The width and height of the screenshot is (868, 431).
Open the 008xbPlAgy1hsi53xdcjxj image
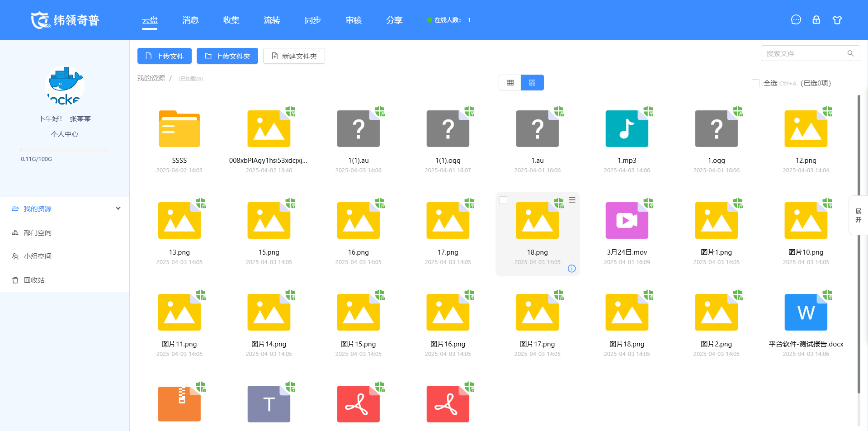269,129
